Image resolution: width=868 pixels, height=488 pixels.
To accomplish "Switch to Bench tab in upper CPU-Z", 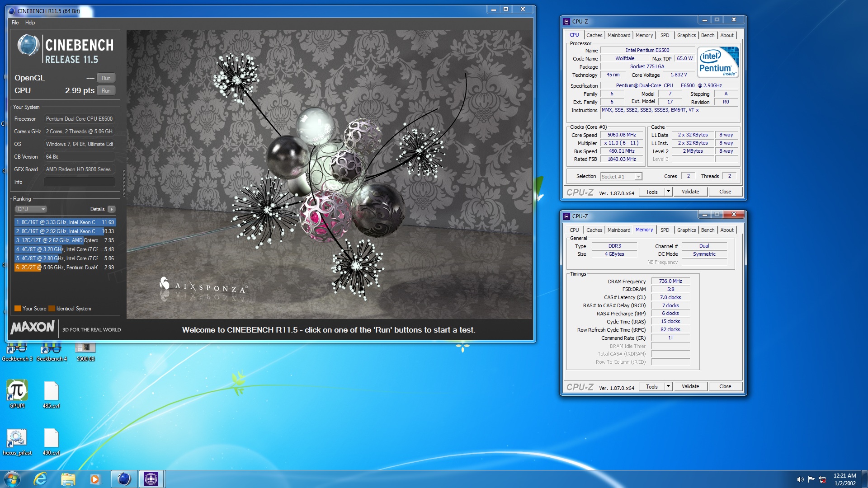I will click(x=708, y=35).
